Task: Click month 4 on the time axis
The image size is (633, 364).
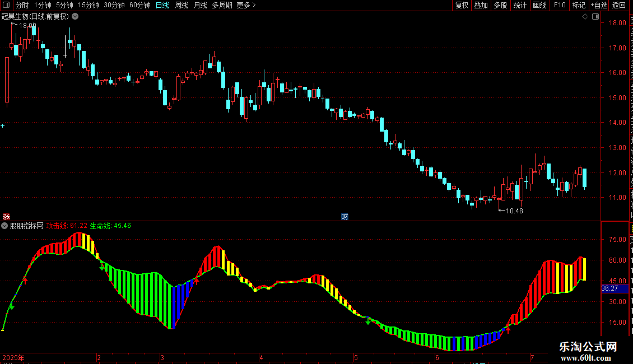Action: (261, 357)
